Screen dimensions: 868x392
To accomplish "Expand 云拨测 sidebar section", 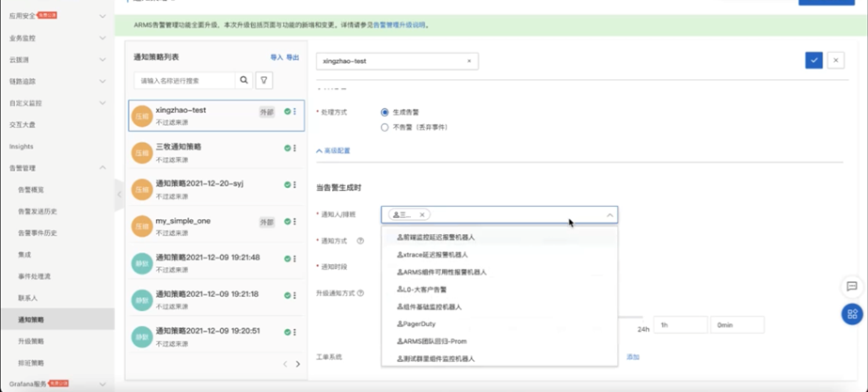I will [x=103, y=59].
